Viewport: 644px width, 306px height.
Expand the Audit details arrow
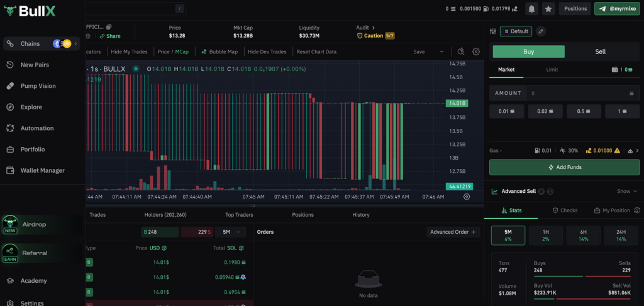tap(374, 28)
